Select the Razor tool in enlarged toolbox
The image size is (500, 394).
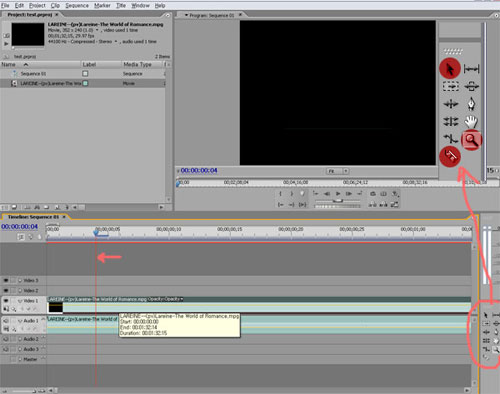pyautogui.click(x=450, y=156)
